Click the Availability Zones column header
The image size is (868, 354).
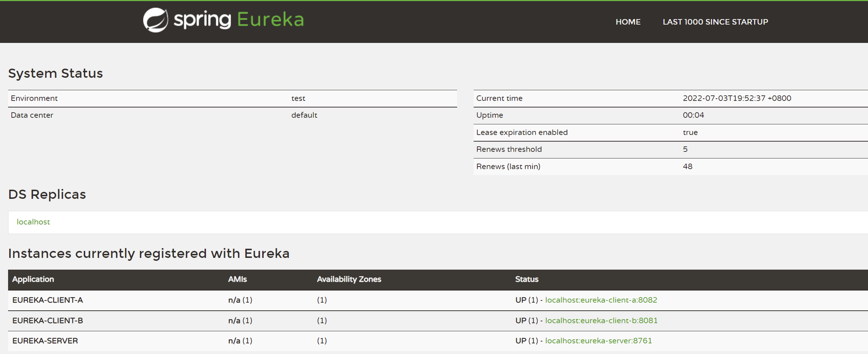tap(349, 279)
